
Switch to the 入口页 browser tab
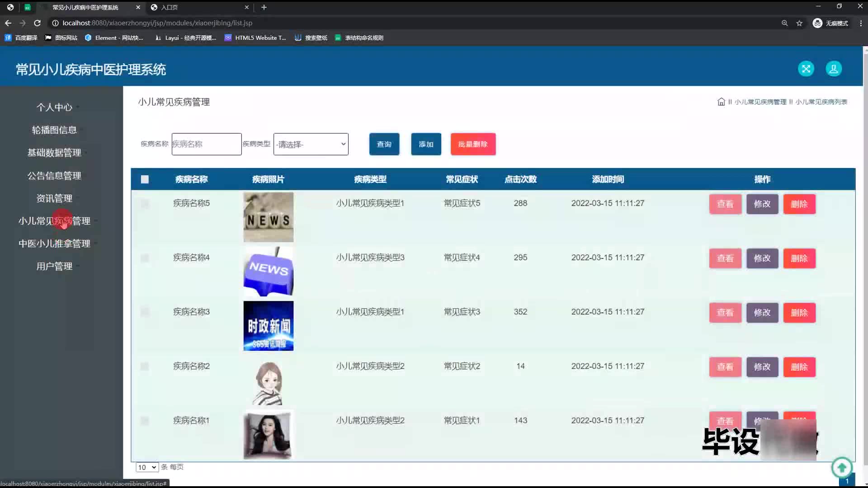[x=170, y=7]
